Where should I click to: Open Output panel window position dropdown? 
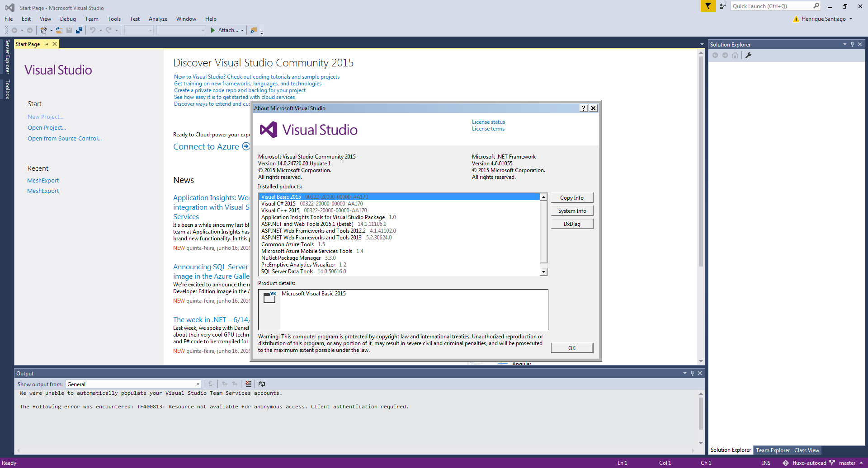684,373
